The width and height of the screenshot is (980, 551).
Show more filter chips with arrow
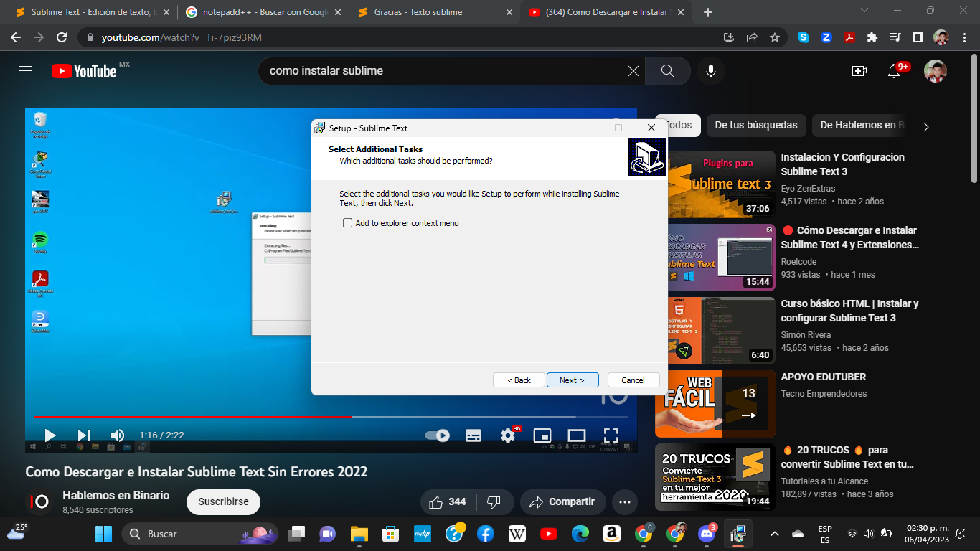(x=925, y=126)
